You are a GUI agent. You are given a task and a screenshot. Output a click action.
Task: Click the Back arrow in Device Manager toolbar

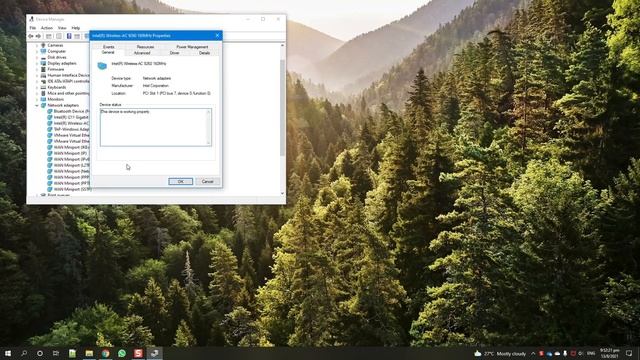click(31, 36)
